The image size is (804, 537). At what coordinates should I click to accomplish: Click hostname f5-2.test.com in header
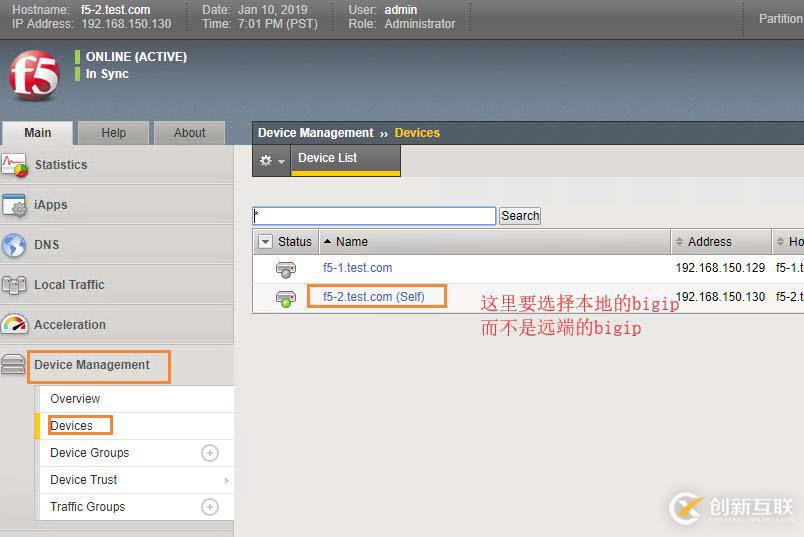coord(115,10)
